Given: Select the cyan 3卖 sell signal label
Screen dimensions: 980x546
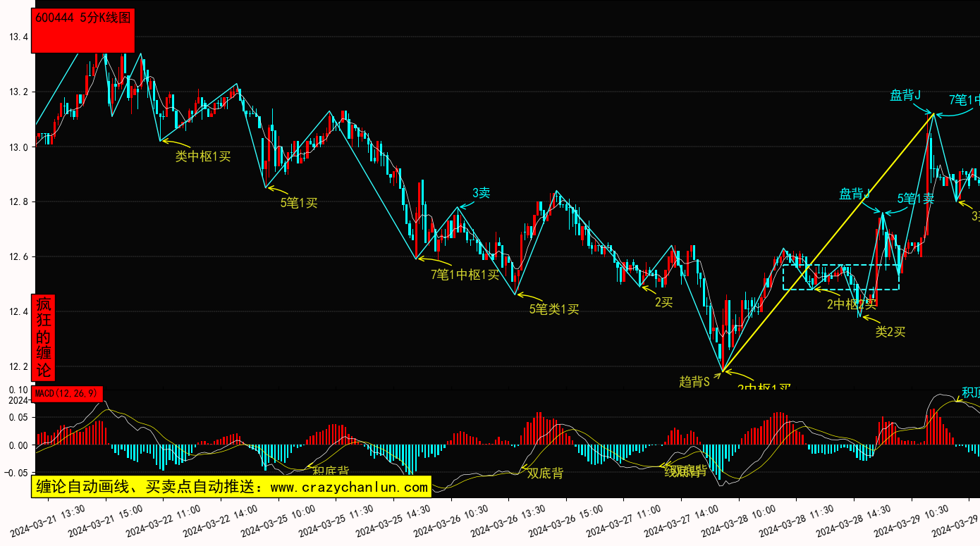Looking at the screenshot, I should tap(481, 193).
